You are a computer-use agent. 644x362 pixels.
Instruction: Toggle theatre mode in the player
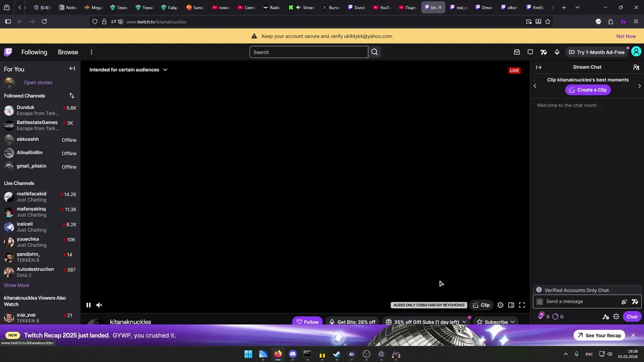click(x=511, y=305)
